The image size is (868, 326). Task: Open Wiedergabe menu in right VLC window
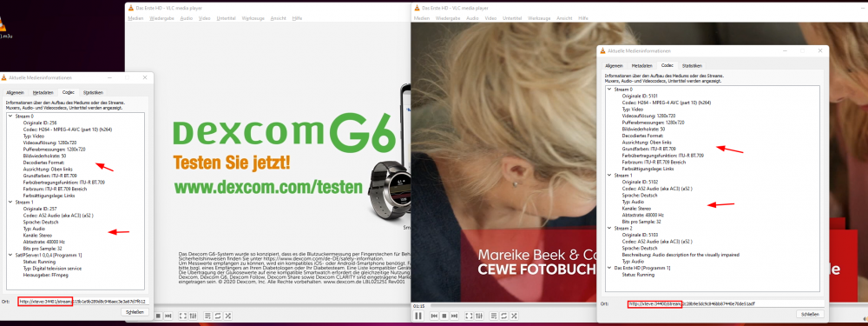click(x=449, y=18)
